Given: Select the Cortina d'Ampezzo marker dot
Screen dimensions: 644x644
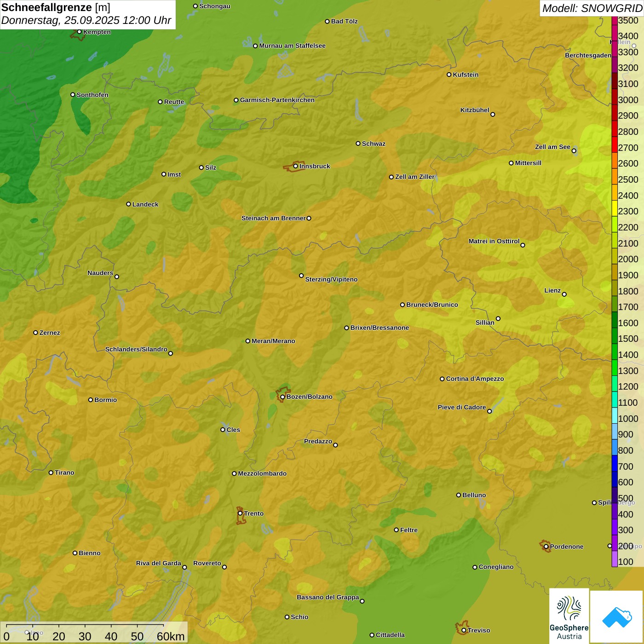Looking at the screenshot, I should 442,379.
